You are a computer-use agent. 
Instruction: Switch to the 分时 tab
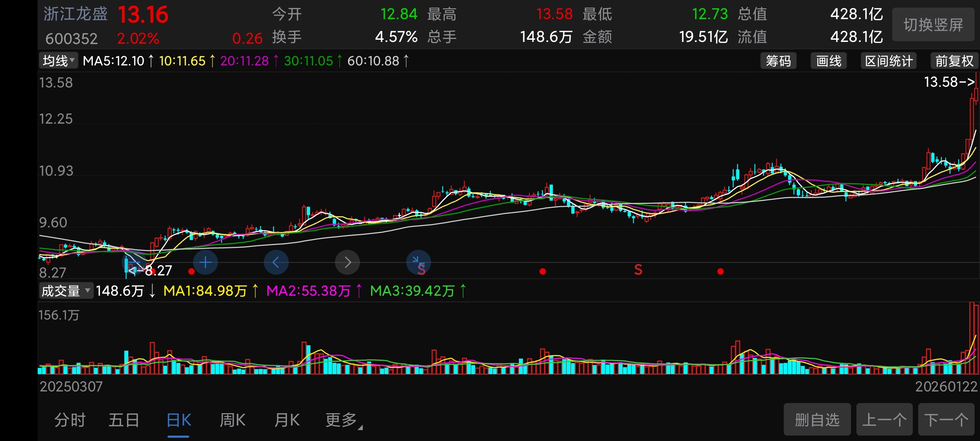70,420
